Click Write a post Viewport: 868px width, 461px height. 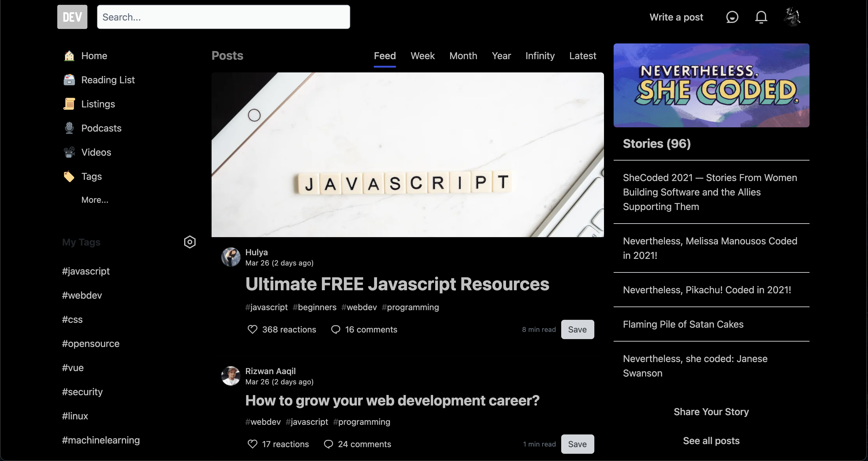(676, 17)
